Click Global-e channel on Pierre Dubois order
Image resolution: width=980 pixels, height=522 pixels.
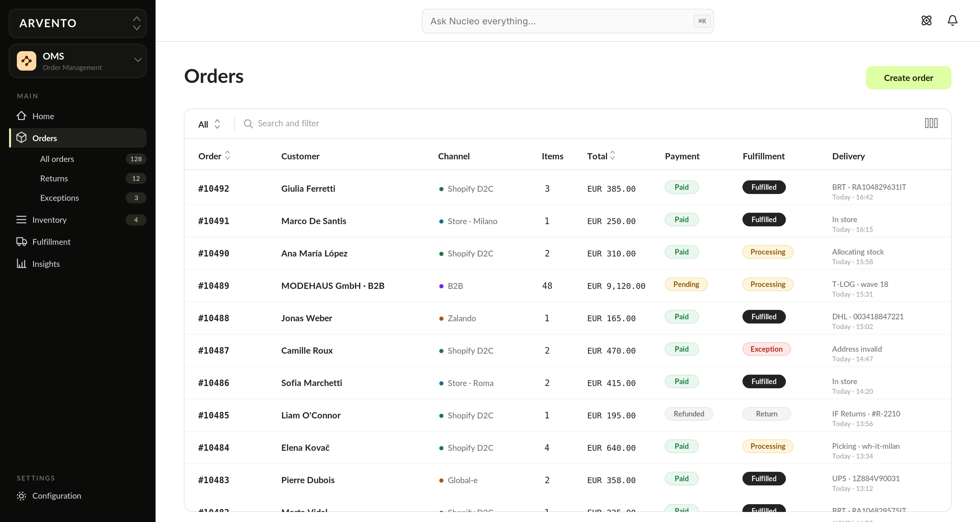point(458,480)
